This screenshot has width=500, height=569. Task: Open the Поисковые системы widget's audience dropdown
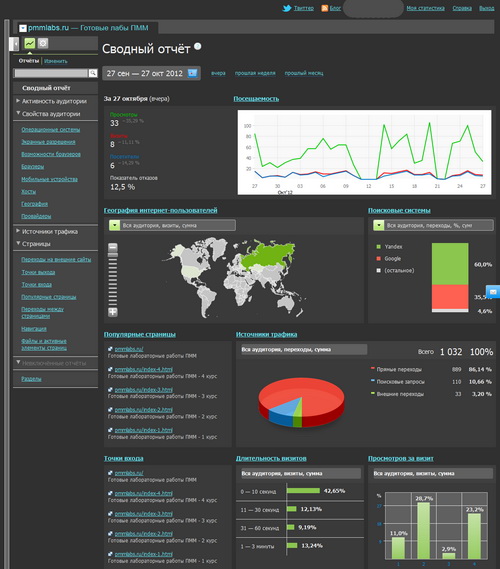pos(379,225)
